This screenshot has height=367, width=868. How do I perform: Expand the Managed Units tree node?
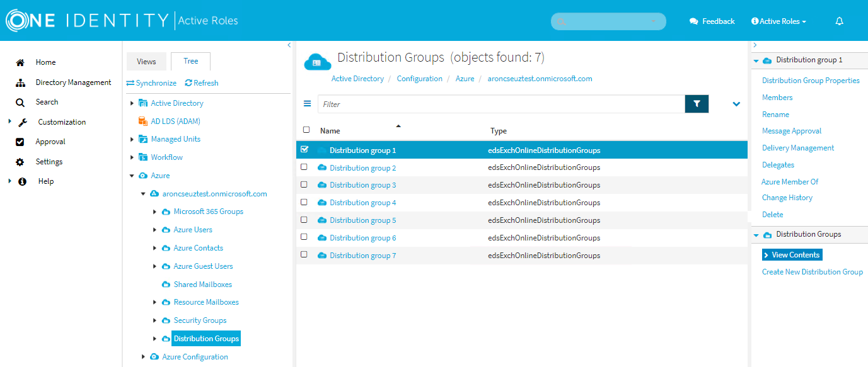(132, 139)
